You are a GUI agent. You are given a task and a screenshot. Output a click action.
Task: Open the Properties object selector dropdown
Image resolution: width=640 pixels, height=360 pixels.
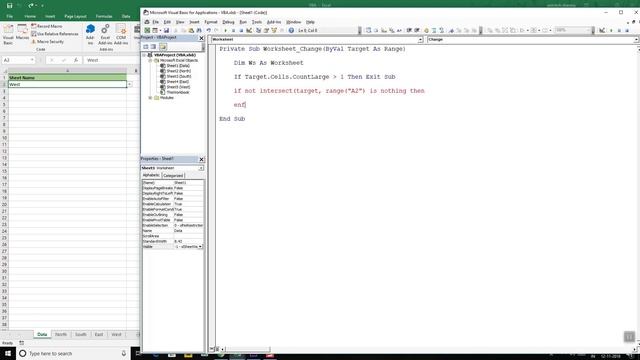201,168
